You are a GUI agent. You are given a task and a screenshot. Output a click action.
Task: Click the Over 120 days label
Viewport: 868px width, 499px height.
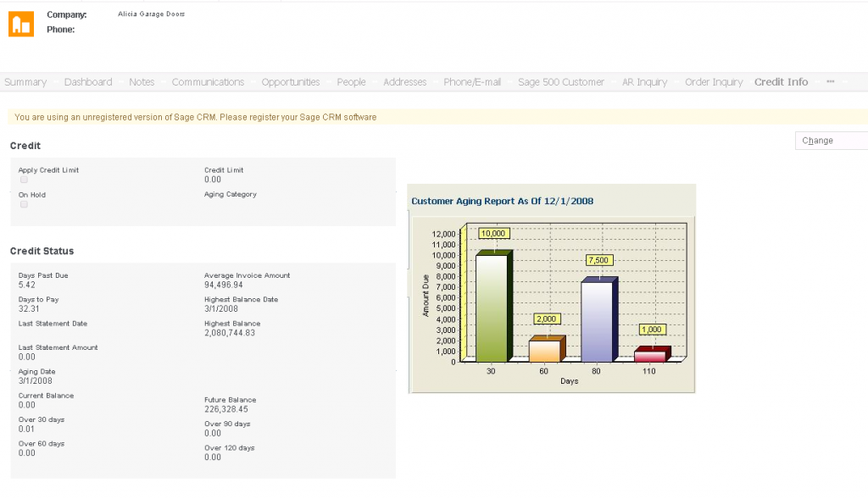point(229,448)
